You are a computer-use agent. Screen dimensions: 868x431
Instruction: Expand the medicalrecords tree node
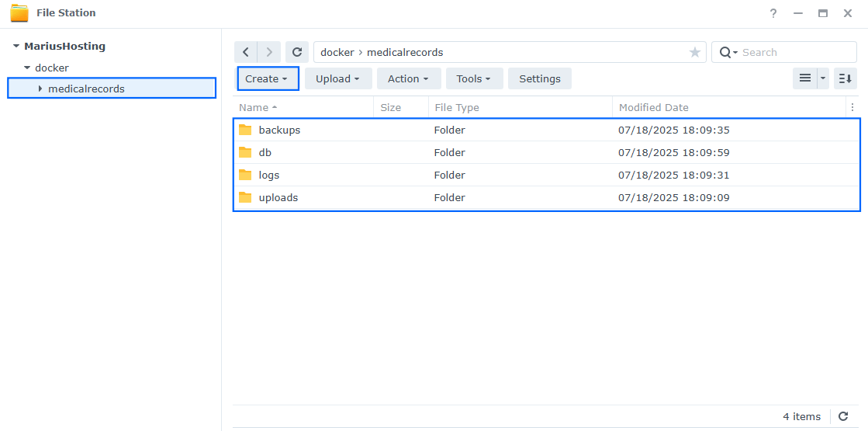(x=40, y=89)
